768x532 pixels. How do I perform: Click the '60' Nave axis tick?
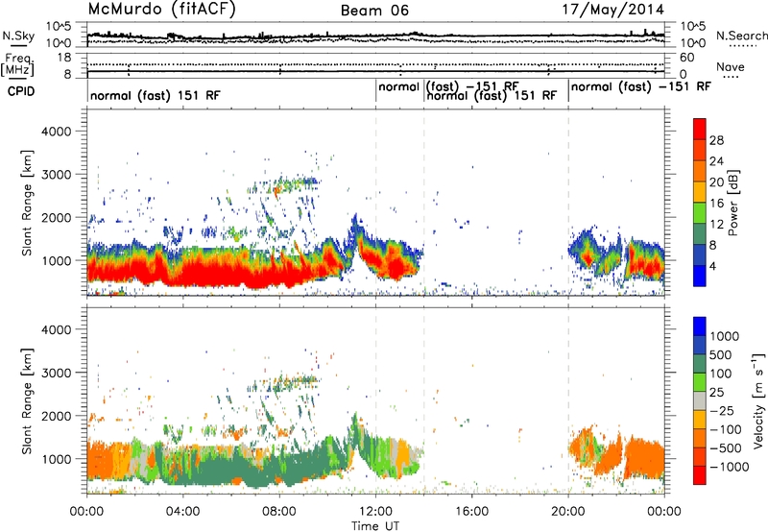[686, 58]
